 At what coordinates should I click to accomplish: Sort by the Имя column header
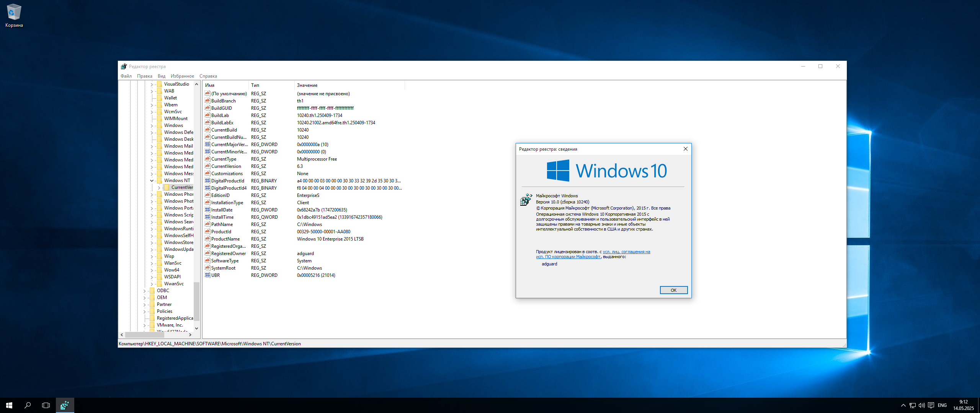pos(225,85)
